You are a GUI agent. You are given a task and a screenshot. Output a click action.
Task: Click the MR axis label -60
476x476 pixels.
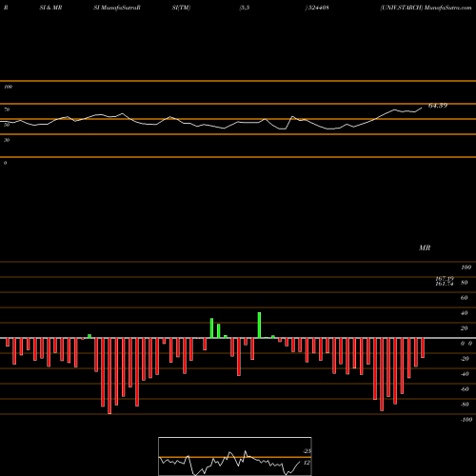pos(465,389)
